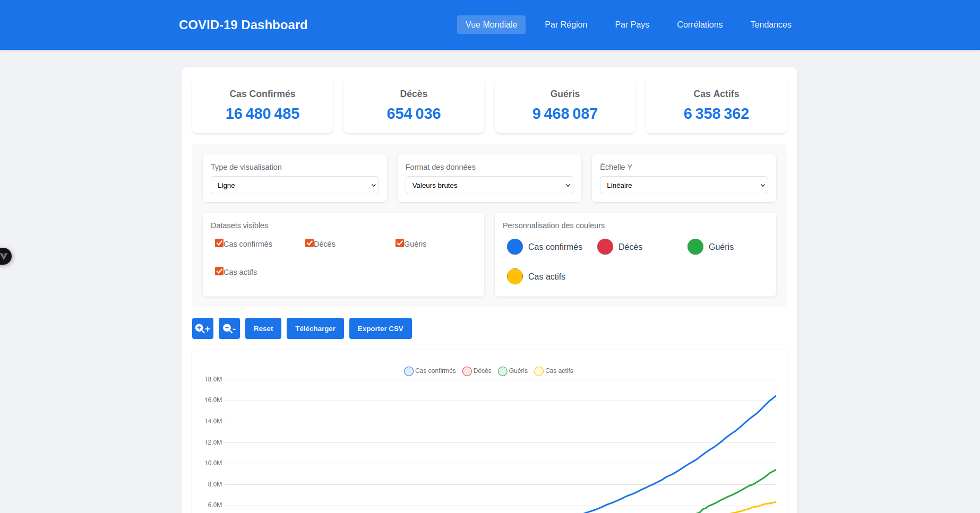This screenshot has height=513, width=980.
Task: Click the Datasets visibles heading
Action: tap(239, 225)
